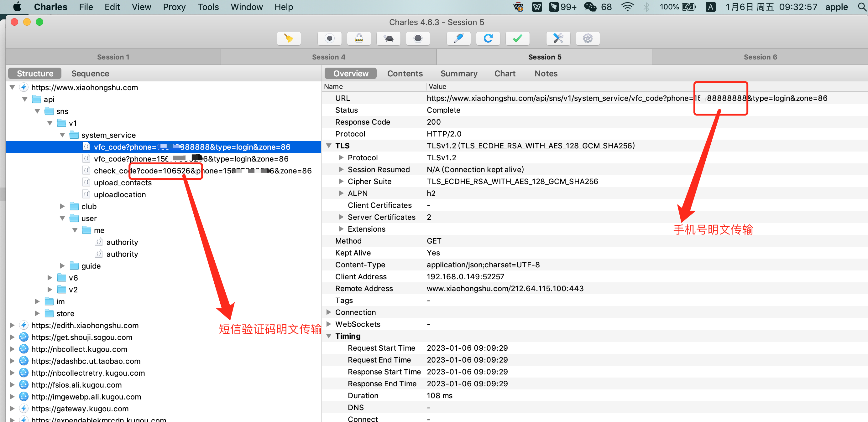Click the nbcollect.kugou.com host
This screenshot has height=422, width=868.
point(79,349)
